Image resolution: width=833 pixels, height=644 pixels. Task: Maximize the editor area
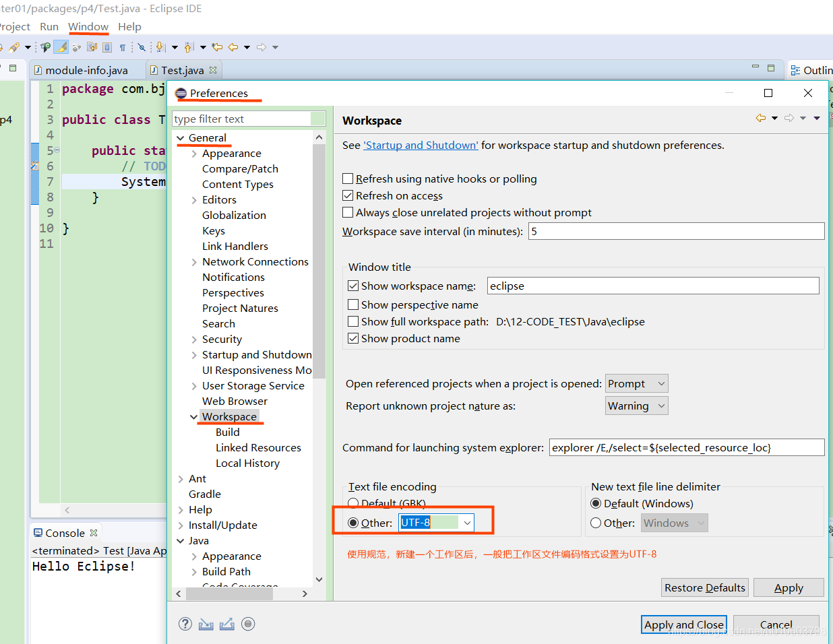[x=771, y=67]
